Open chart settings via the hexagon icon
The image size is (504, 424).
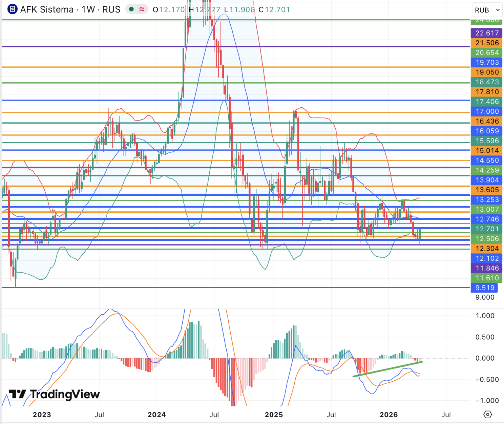click(x=487, y=414)
